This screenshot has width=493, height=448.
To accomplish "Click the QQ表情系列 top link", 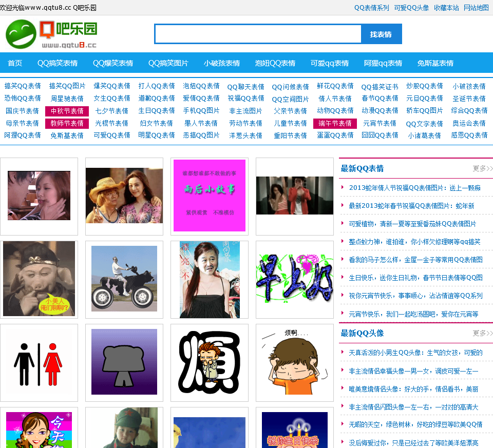I will 372,8.
